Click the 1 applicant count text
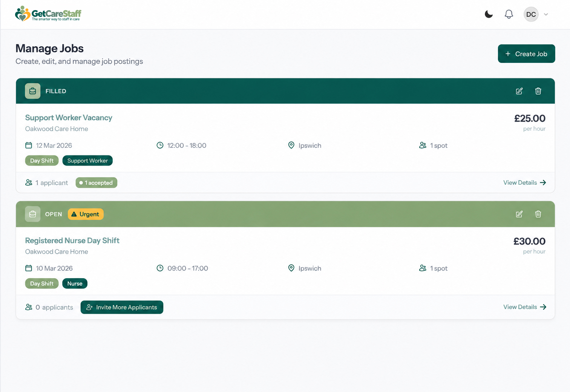The width and height of the screenshot is (570, 392). point(52,183)
